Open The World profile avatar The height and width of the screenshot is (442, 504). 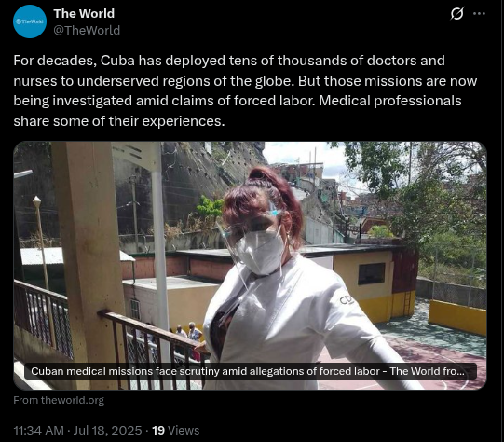coord(30,21)
